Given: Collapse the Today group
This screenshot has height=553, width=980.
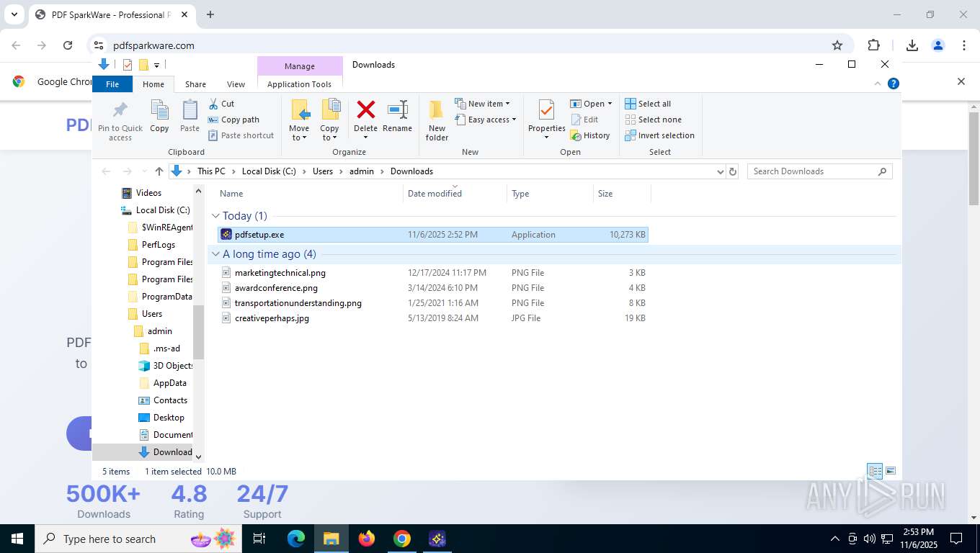Looking at the screenshot, I should pyautogui.click(x=215, y=216).
